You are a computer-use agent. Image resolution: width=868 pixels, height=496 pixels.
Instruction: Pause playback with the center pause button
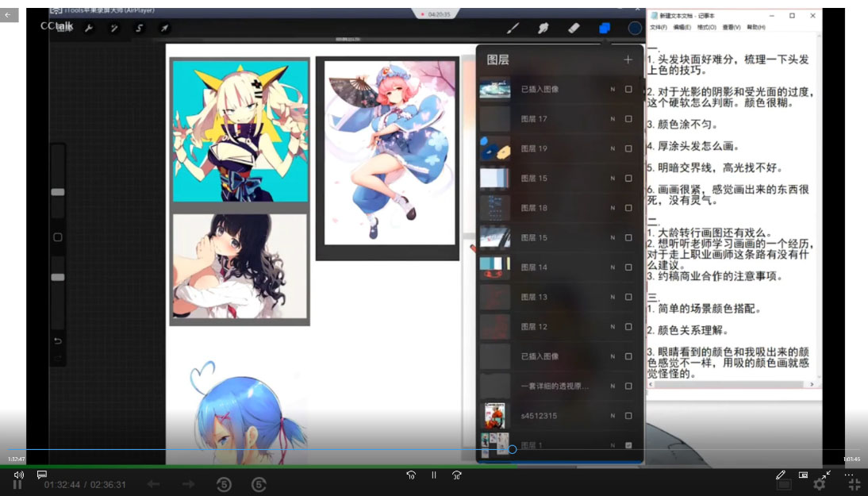point(434,475)
